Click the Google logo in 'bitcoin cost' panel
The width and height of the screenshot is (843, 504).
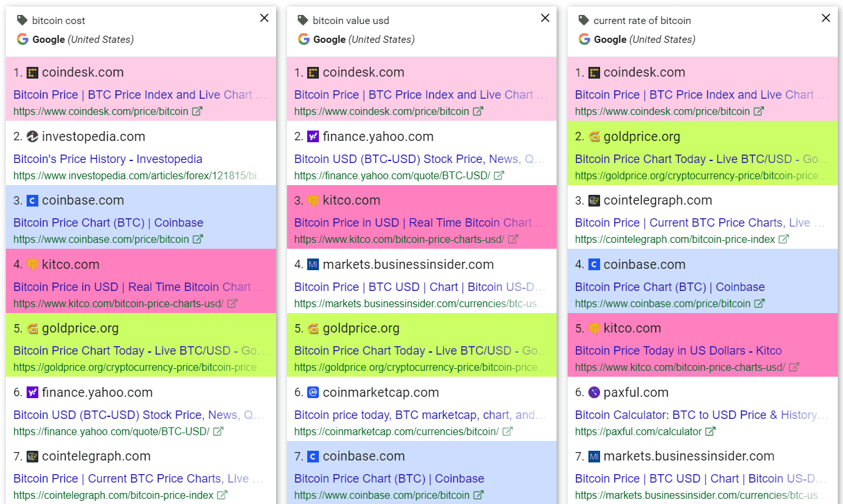(23, 39)
